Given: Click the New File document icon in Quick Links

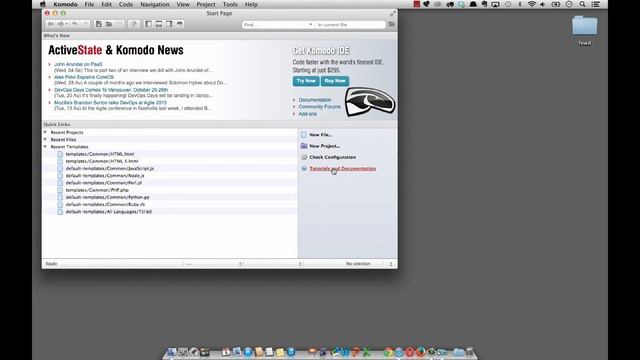Looking at the screenshot, I should point(304,134).
